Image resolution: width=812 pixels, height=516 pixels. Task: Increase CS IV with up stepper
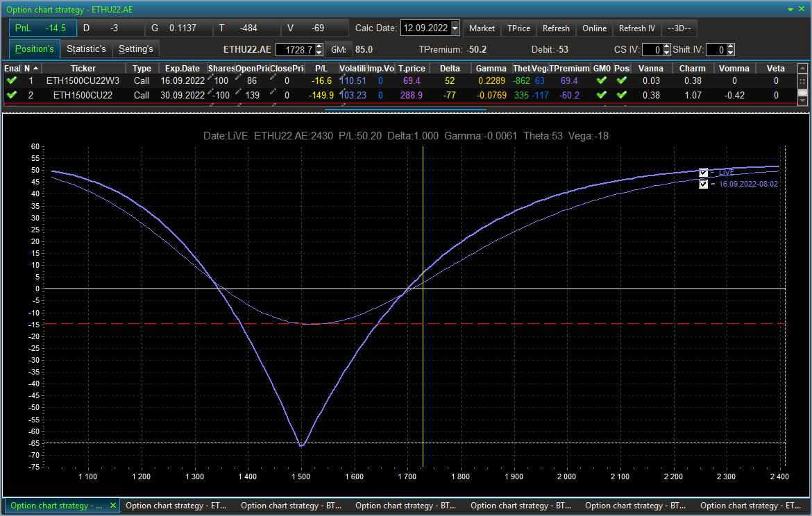666,46
